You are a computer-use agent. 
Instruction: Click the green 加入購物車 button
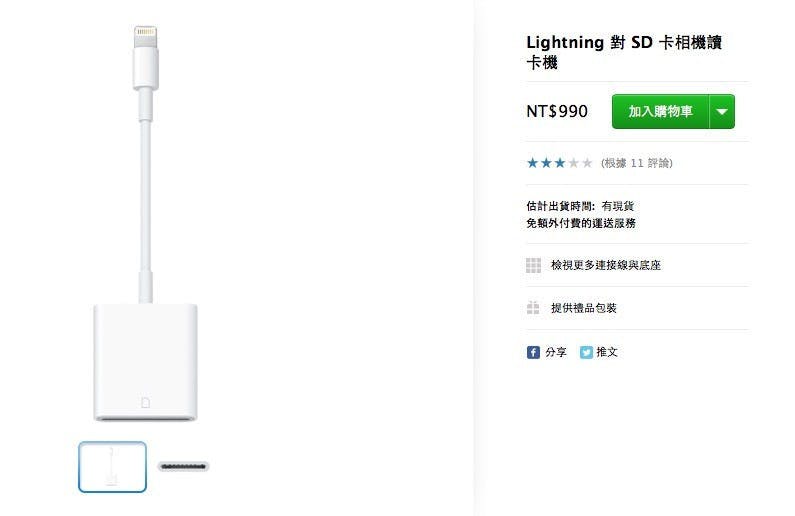(660, 112)
